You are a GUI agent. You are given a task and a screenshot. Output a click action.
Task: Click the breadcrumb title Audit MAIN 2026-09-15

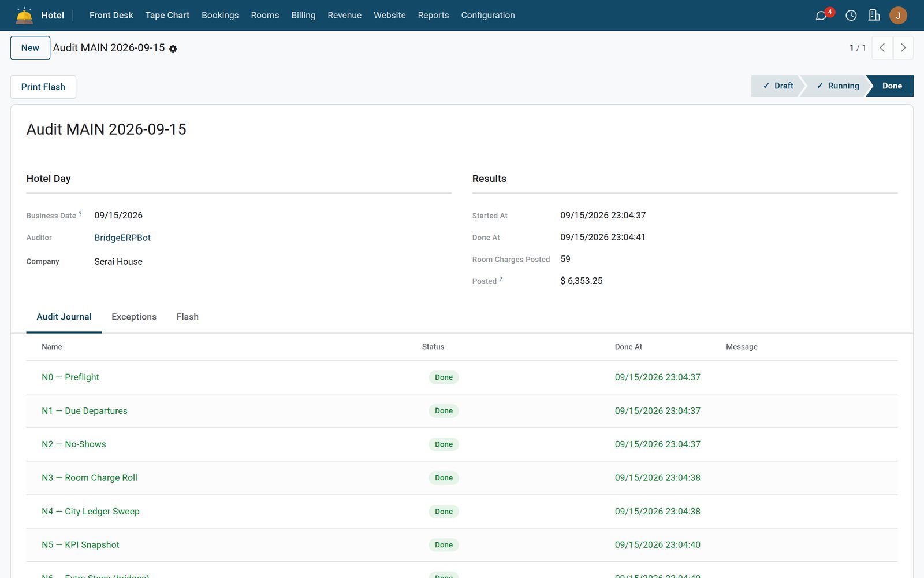tap(109, 48)
